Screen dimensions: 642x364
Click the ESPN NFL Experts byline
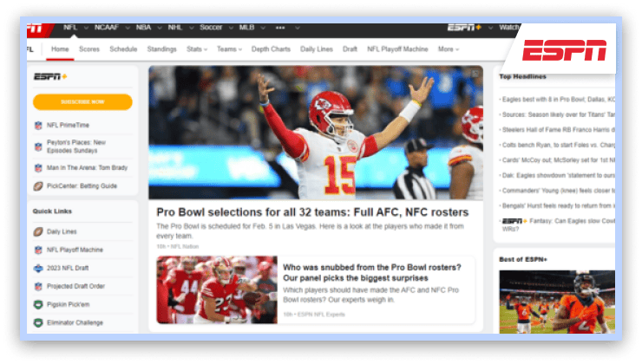pos(321,315)
